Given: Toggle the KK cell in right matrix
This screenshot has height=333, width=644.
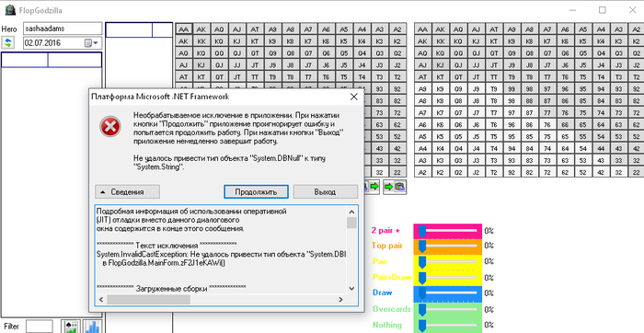Looking at the screenshot, I should click(x=441, y=41).
